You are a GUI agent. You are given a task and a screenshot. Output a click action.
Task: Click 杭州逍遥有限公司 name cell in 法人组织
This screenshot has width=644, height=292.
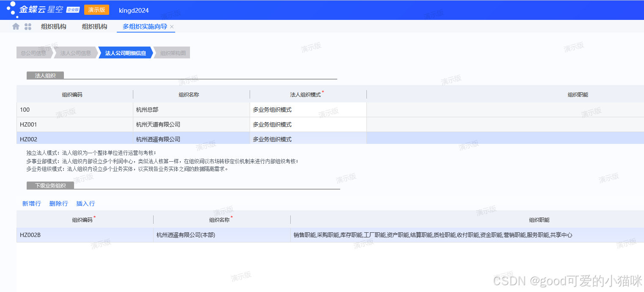coord(191,138)
